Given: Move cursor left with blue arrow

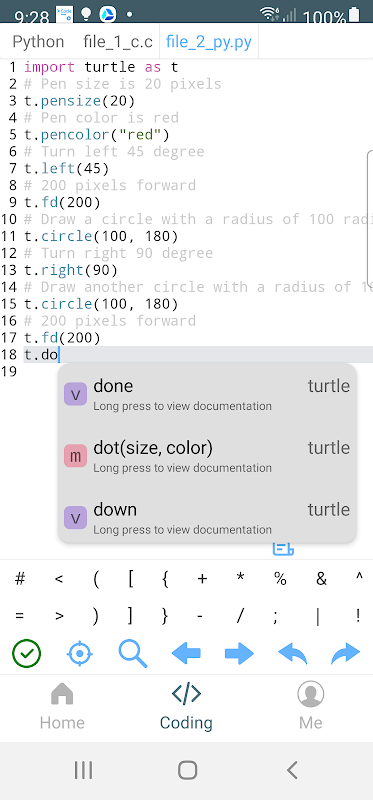Looking at the screenshot, I should coord(186,653).
